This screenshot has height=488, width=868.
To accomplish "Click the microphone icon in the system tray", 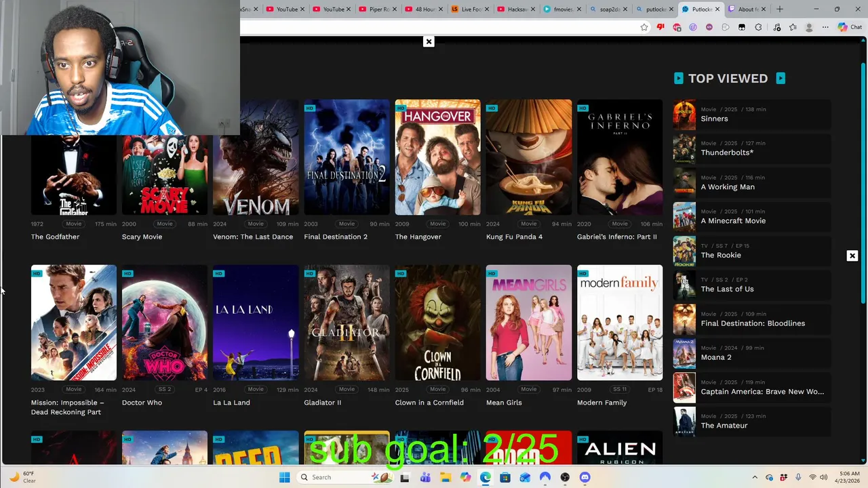I will point(798,477).
